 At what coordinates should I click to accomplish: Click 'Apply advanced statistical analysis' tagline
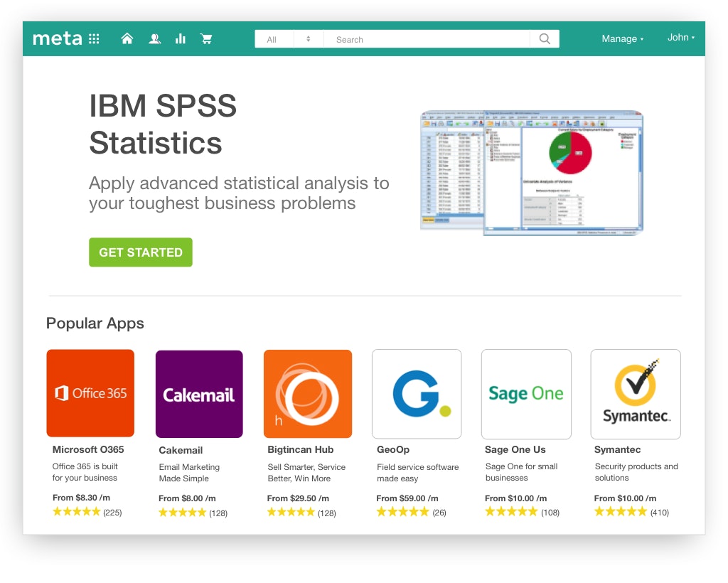click(239, 193)
